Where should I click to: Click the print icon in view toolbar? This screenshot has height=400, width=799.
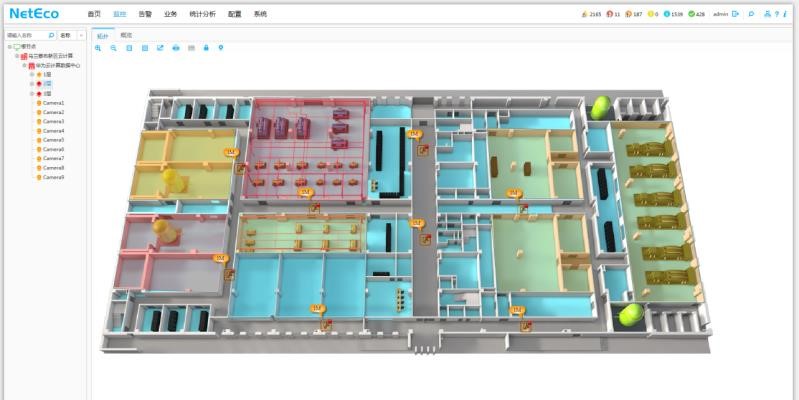click(175, 48)
